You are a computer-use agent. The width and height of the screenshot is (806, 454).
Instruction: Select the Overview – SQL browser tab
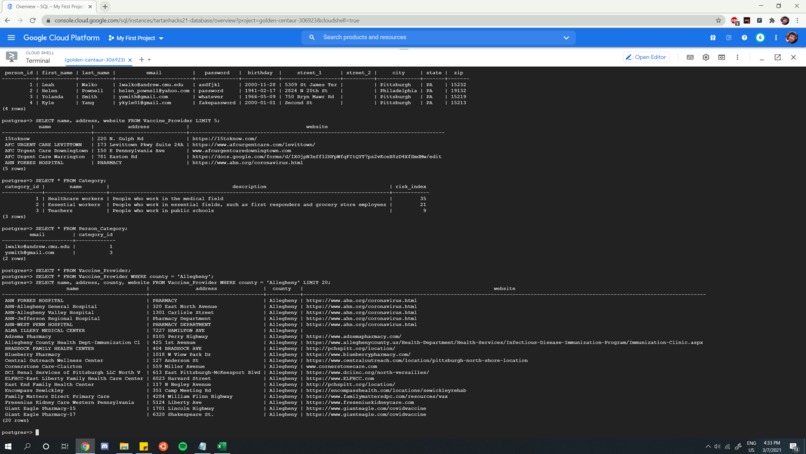coord(48,6)
